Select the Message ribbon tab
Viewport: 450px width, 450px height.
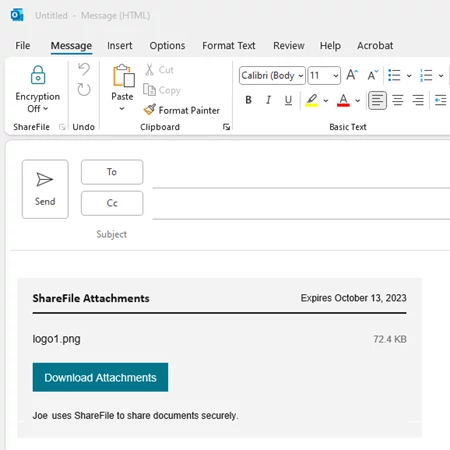click(x=71, y=46)
